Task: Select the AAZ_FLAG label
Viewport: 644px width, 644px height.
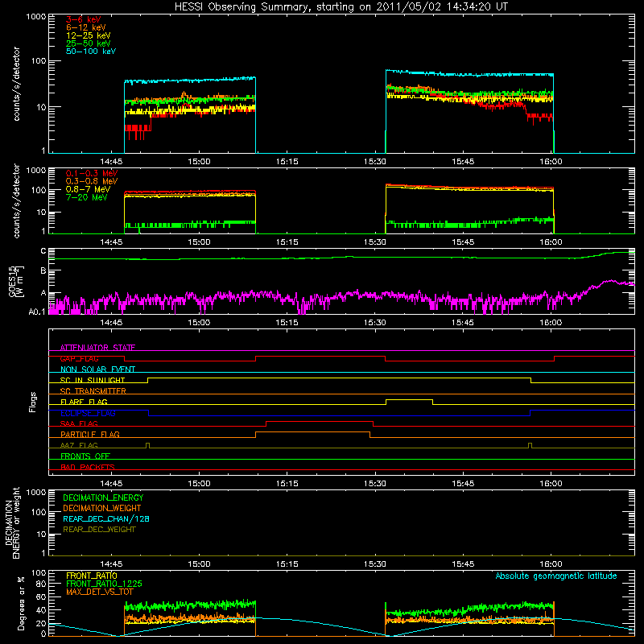Action: (x=79, y=445)
